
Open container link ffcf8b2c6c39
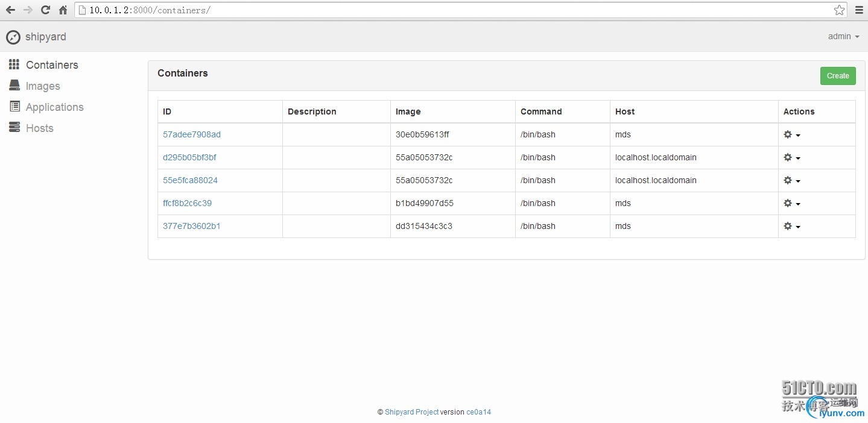click(x=187, y=203)
